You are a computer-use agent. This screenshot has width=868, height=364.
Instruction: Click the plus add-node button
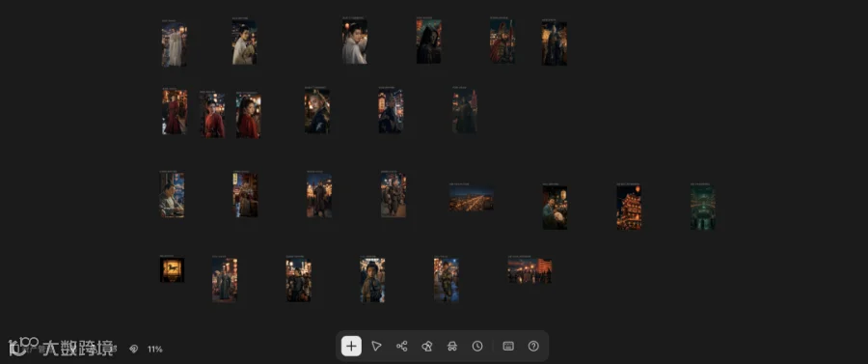pos(351,347)
